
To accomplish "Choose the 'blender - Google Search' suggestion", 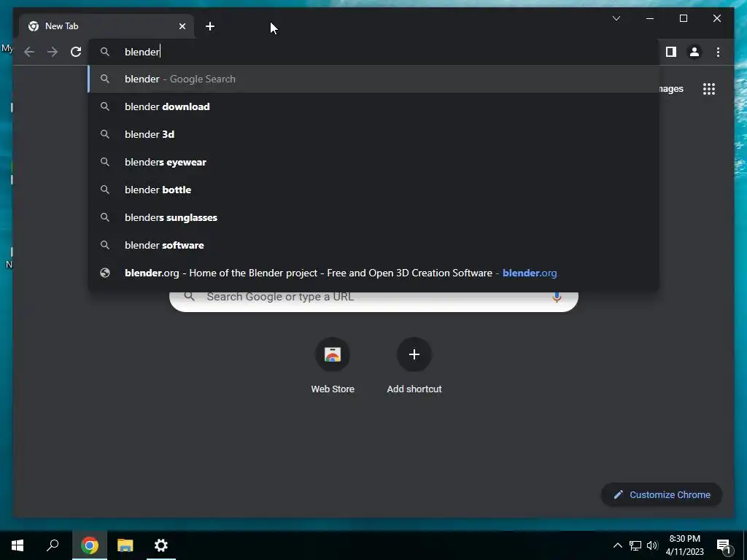I will click(373, 79).
